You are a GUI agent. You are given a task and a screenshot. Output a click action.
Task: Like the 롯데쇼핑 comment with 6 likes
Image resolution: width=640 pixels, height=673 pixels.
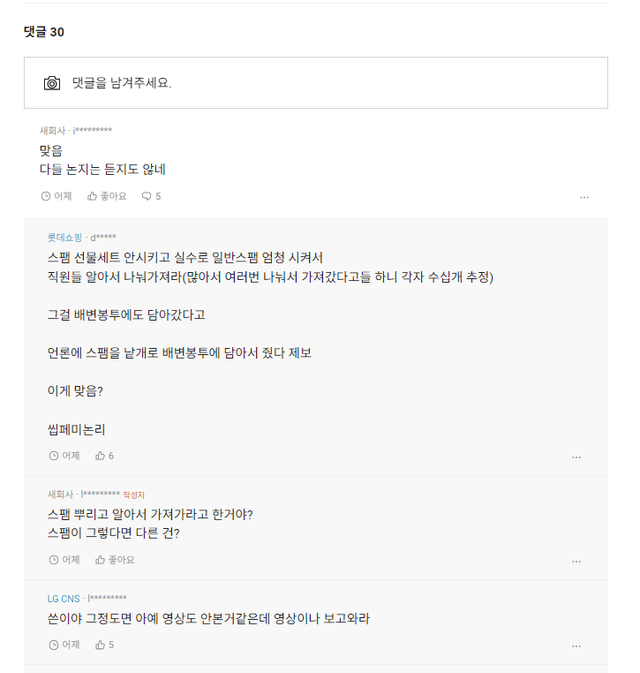[104, 456]
